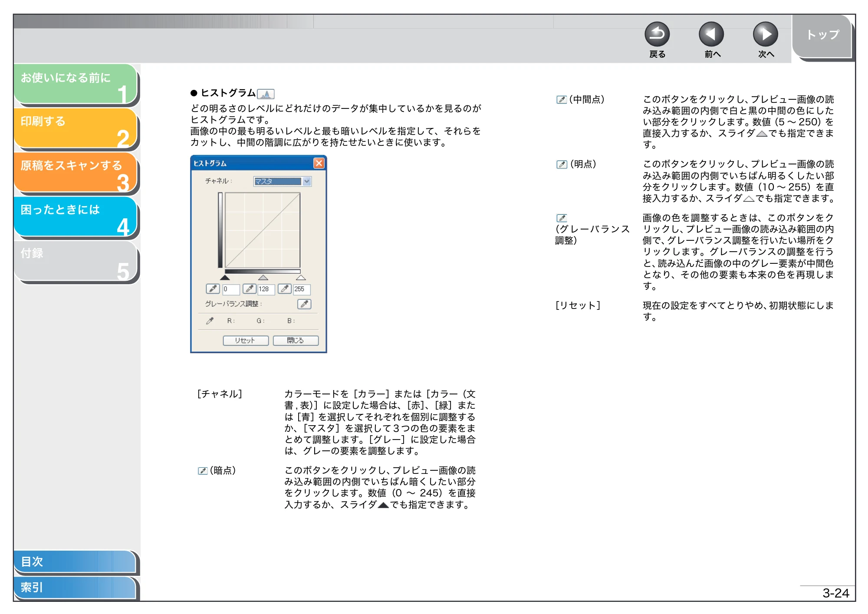Click the tone curve graph area
This screenshot has width=868, height=614.
click(x=263, y=230)
